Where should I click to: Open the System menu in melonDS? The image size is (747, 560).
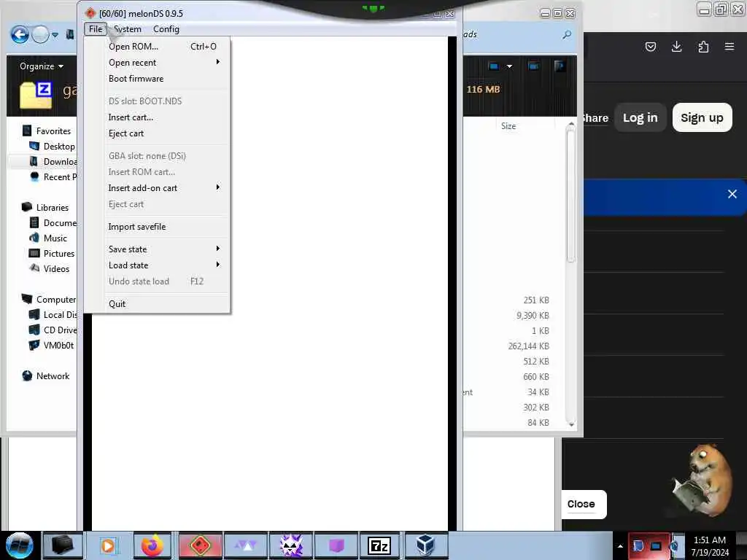tap(127, 29)
